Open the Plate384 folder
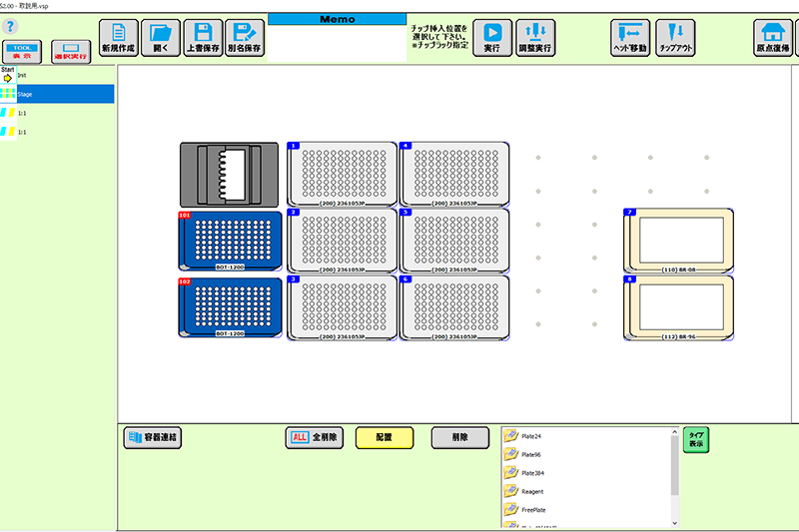The image size is (799, 532). (523, 473)
